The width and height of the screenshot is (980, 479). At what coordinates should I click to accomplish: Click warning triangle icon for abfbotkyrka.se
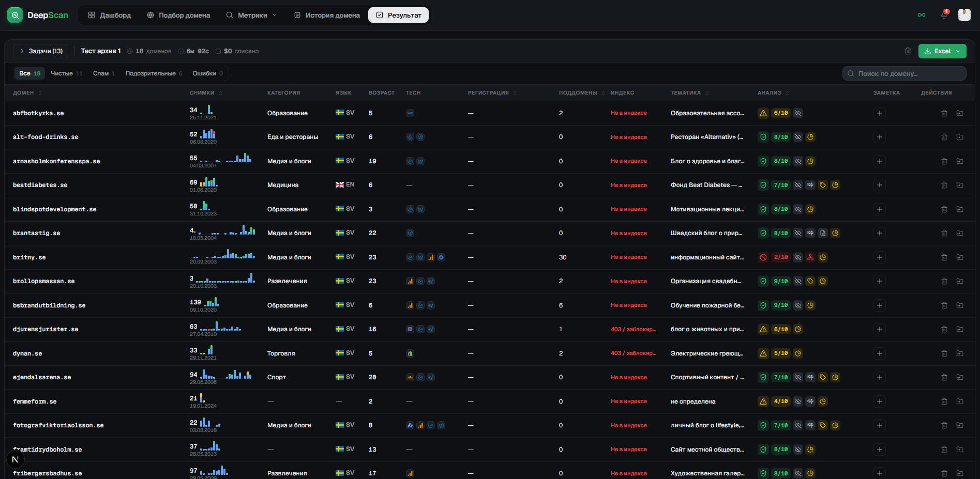click(763, 113)
